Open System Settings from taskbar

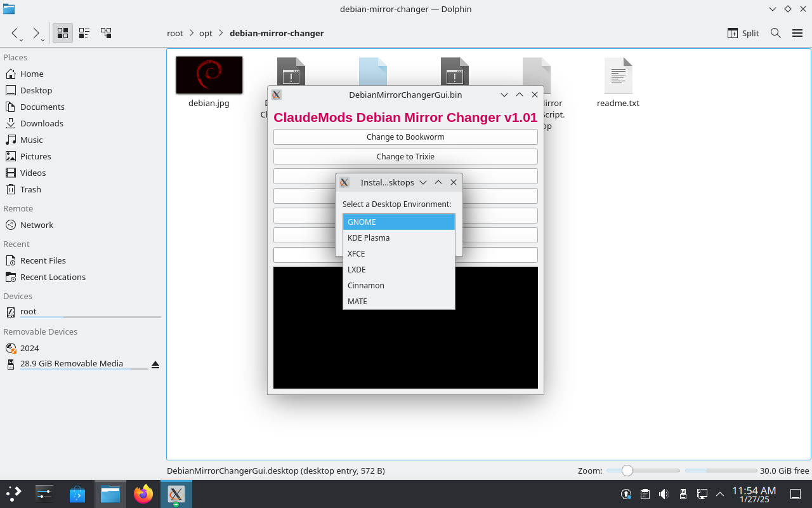tap(44, 493)
